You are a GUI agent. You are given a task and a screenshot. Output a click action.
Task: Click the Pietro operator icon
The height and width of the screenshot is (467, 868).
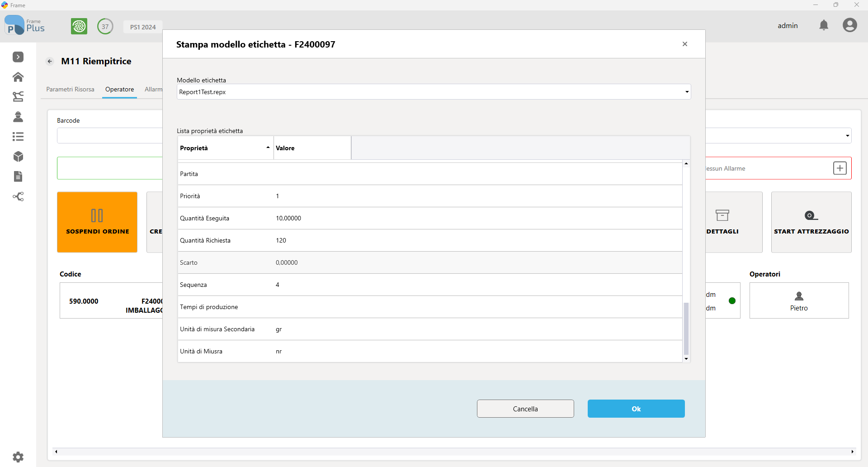[799, 296]
